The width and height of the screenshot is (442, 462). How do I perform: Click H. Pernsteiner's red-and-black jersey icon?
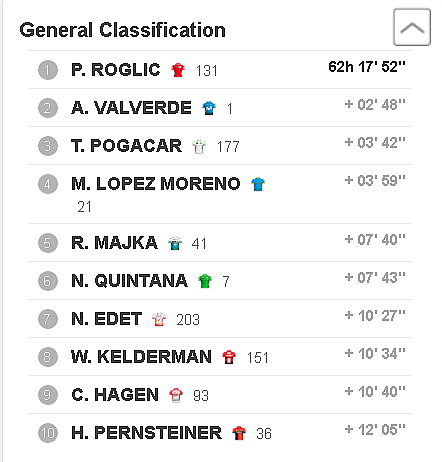click(x=239, y=433)
